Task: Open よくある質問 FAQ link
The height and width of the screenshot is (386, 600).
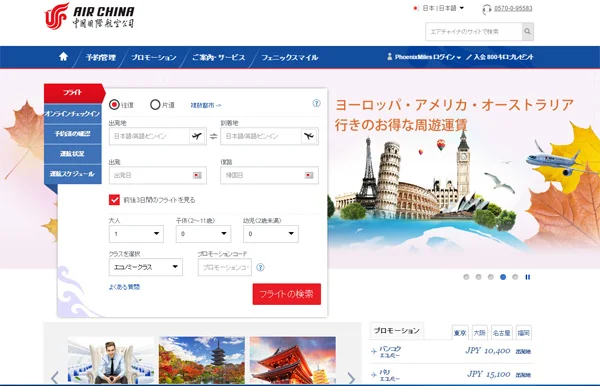Action: click(124, 287)
